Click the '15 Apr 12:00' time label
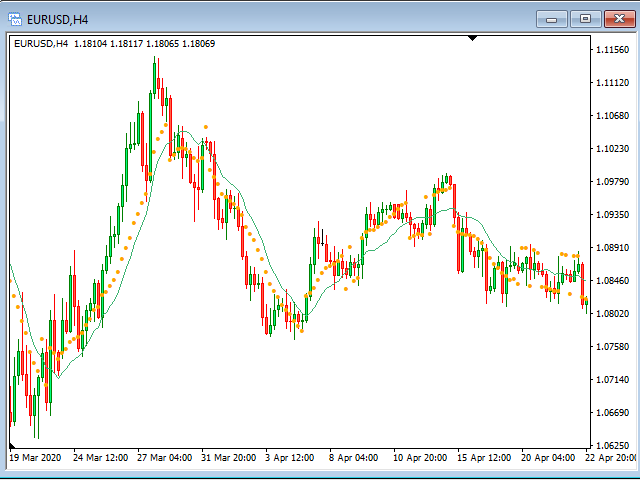 [484, 458]
